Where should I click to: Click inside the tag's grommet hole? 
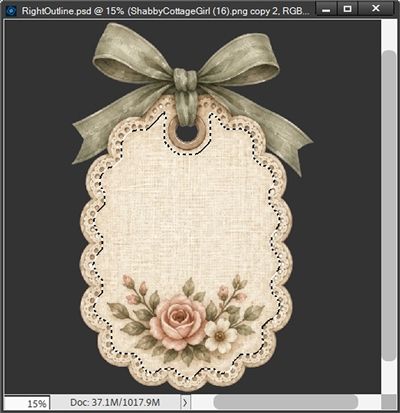[187, 133]
